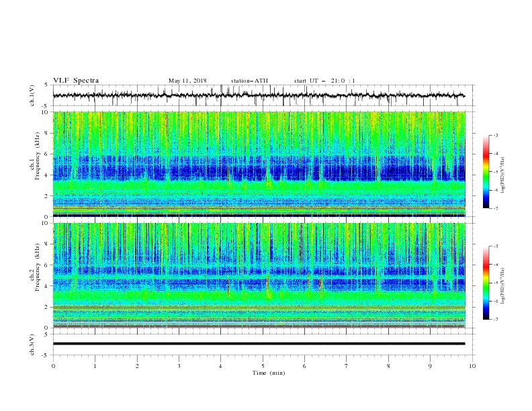The height and width of the screenshot is (411, 532).
Task: Select the 'start UT = 21:0 :1' text
Action: (324, 81)
